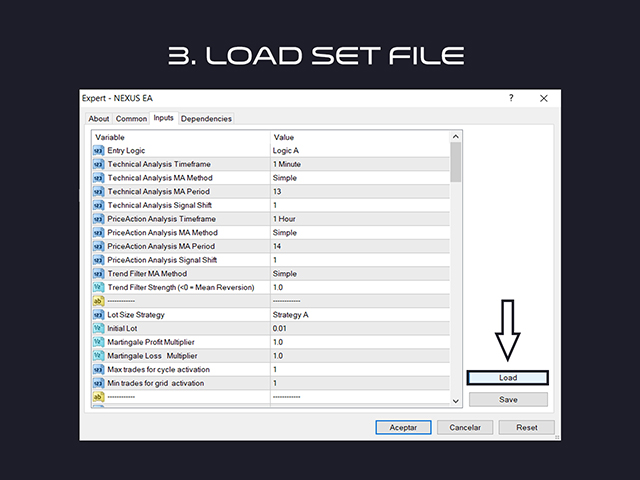The width and height of the screenshot is (640, 480).
Task: Close the Expert - NEXUS EA dialog
Action: click(544, 98)
